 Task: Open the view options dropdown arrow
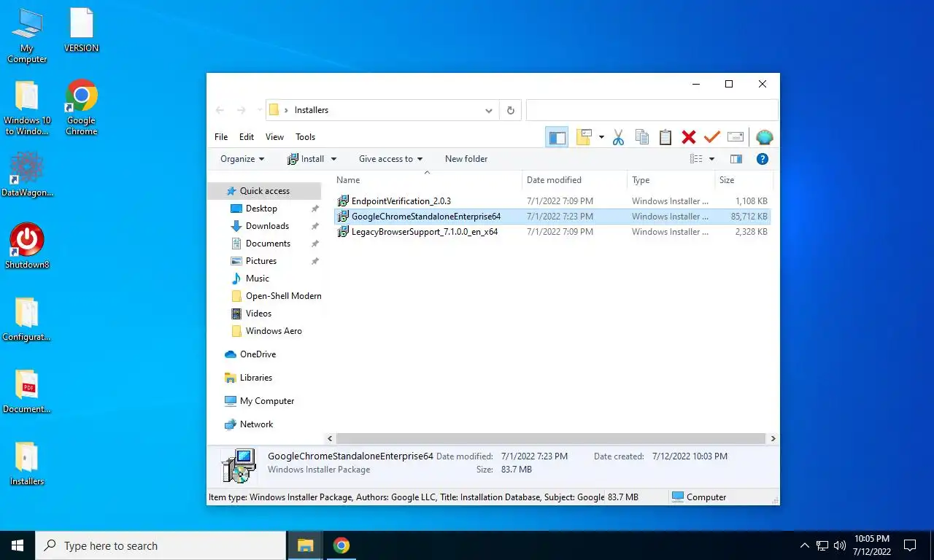tap(712, 159)
